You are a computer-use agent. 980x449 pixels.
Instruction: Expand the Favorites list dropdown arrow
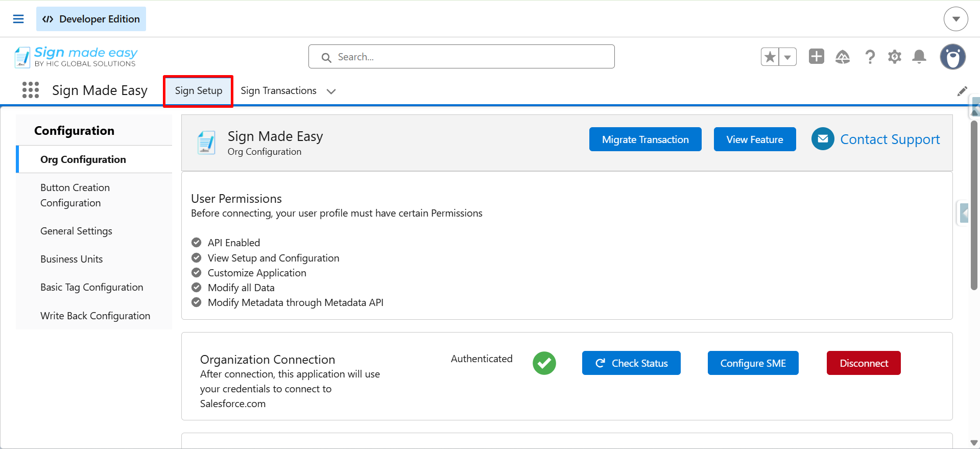(788, 57)
